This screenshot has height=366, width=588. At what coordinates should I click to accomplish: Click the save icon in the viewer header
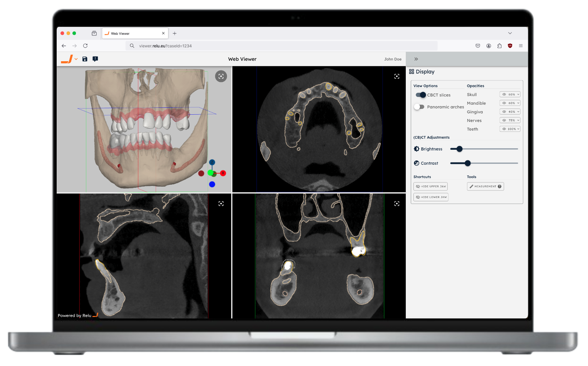point(85,59)
